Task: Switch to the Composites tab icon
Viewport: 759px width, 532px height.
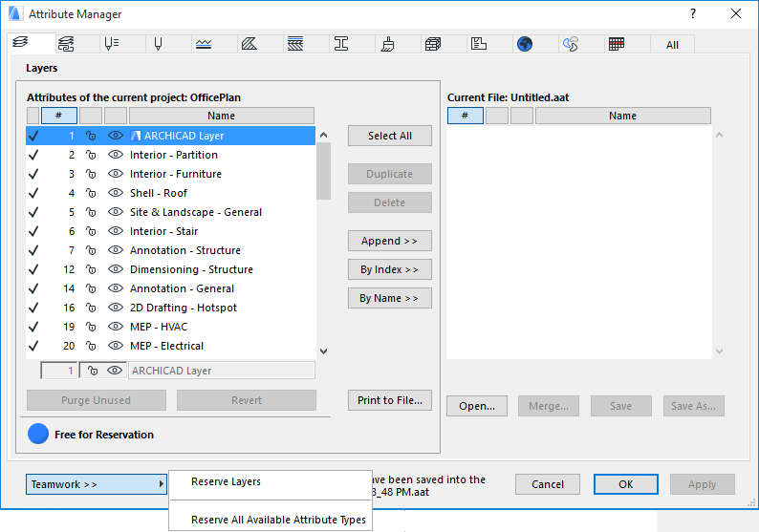Action: tap(295, 44)
